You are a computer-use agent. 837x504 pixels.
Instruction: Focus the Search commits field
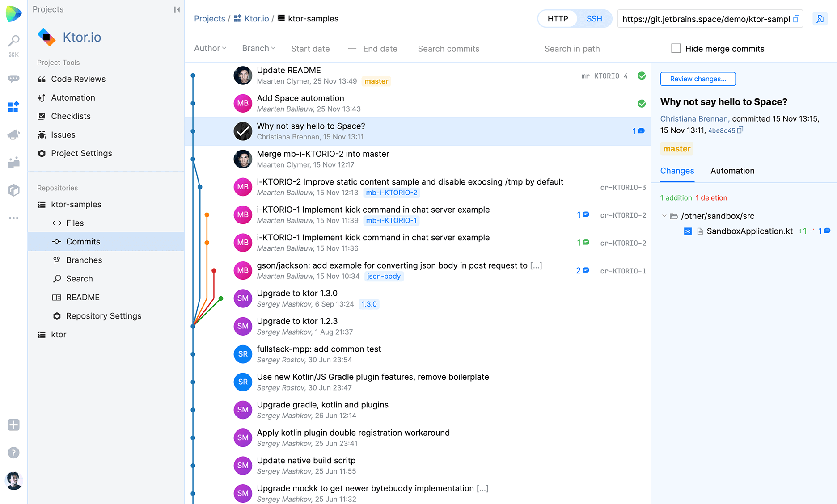[448, 49]
